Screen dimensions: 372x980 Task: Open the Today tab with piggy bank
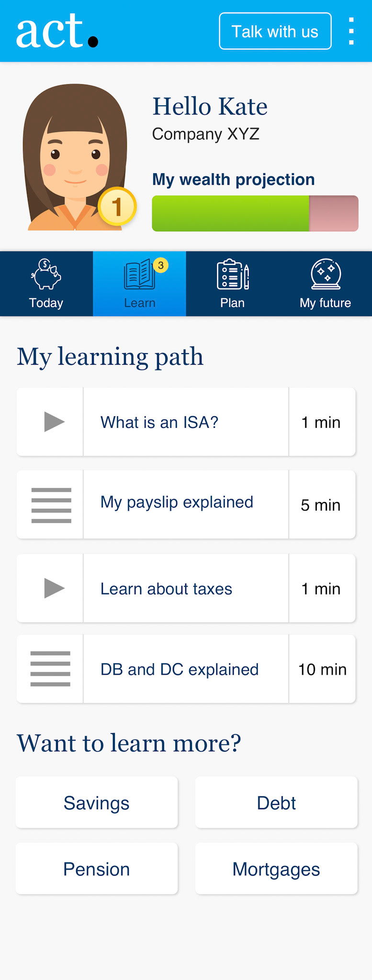[x=46, y=284]
